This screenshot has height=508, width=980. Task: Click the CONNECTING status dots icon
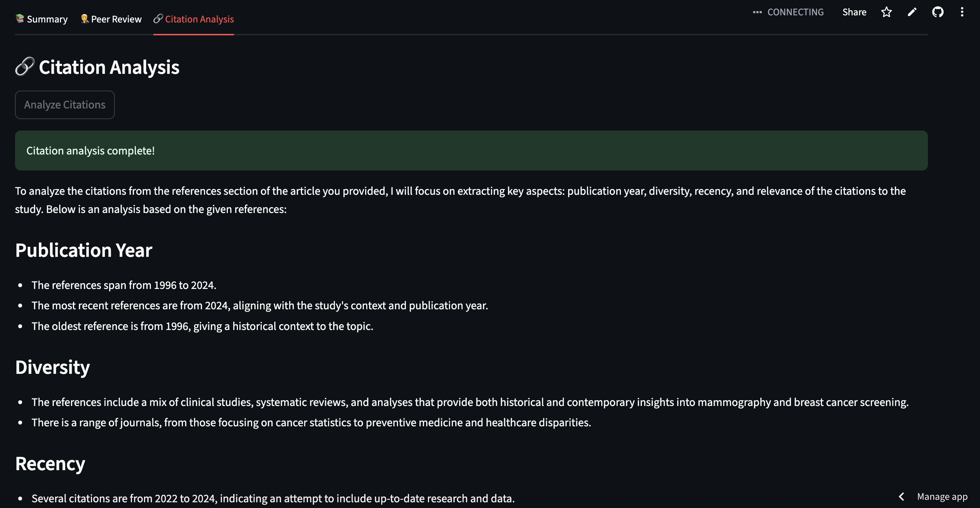757,12
